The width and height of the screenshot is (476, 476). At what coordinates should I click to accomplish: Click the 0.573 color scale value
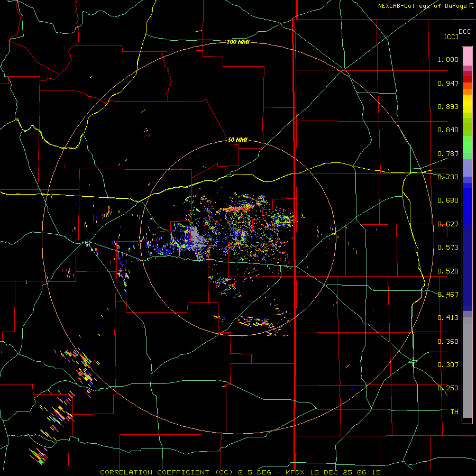tap(448, 248)
